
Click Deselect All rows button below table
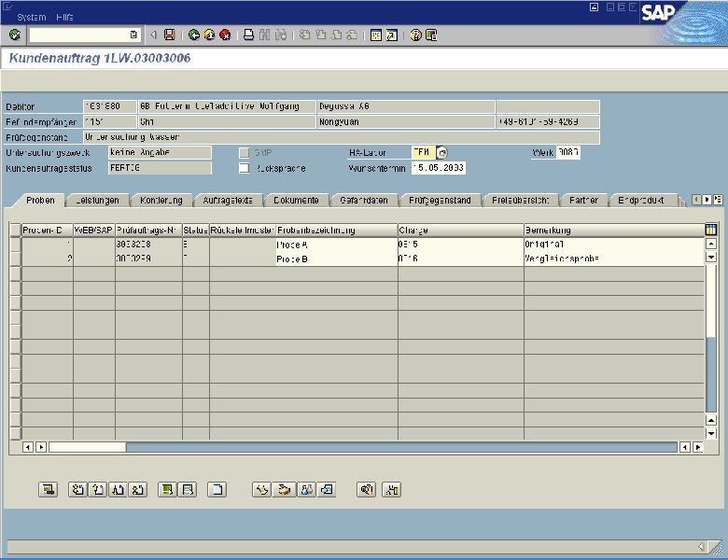click(188, 489)
